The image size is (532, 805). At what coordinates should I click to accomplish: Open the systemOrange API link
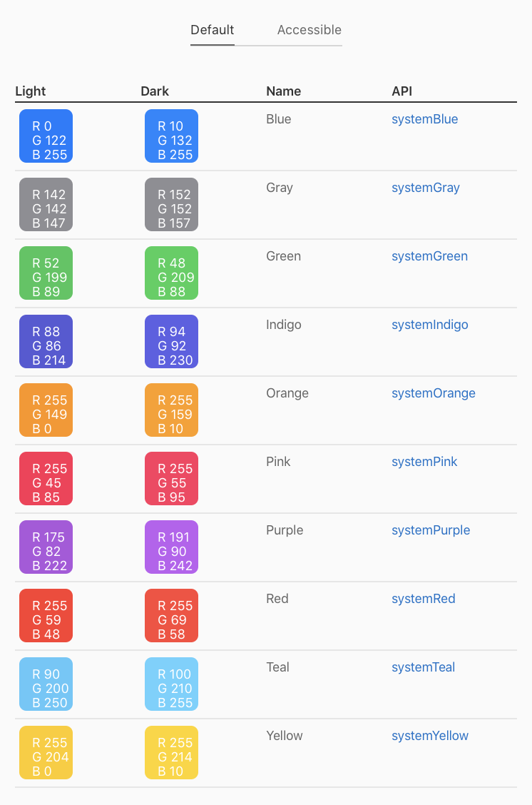pos(433,393)
